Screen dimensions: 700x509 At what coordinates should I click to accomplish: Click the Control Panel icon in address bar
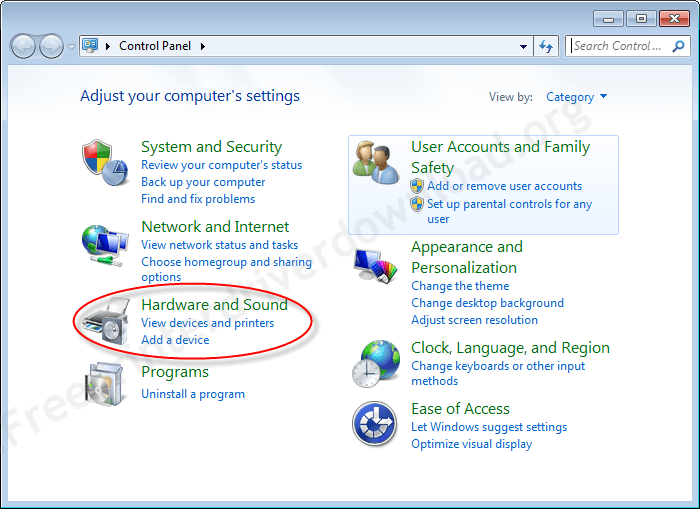tap(91, 46)
